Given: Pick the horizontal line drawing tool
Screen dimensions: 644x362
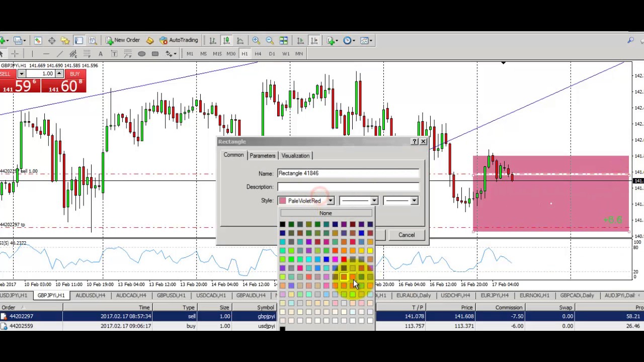Looking at the screenshot, I should (46, 54).
